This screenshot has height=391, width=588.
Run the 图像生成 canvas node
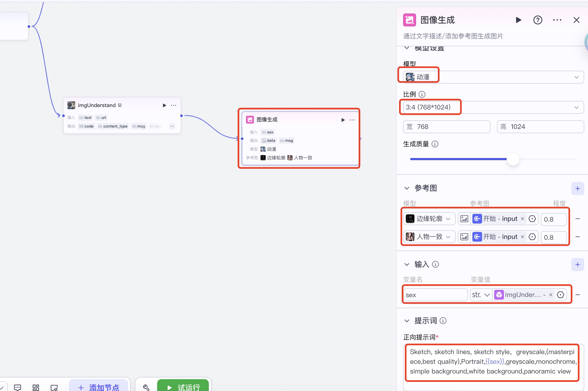tap(343, 120)
